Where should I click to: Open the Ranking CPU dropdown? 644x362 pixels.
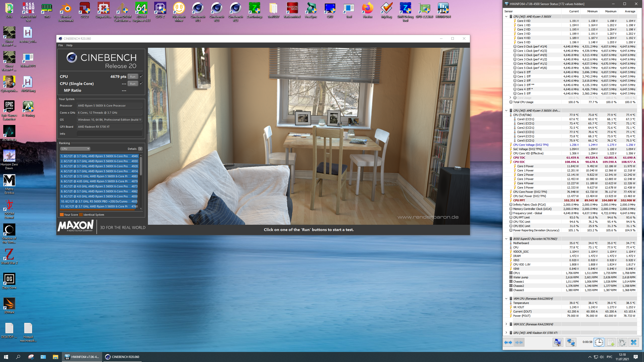(75, 149)
